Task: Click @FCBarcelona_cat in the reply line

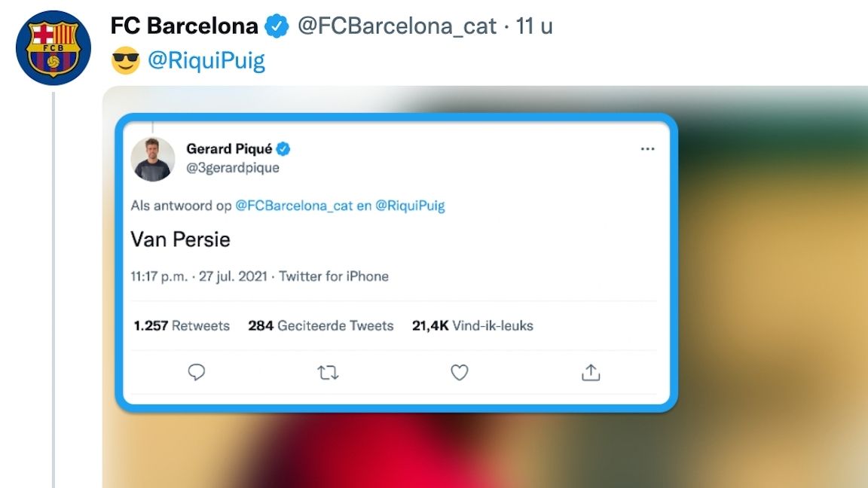Action: [x=294, y=205]
